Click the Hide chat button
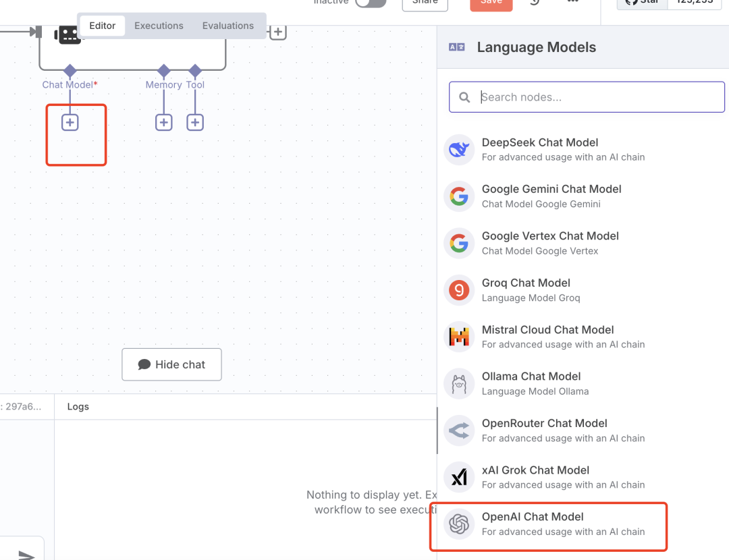This screenshot has width=729, height=560. (171, 364)
